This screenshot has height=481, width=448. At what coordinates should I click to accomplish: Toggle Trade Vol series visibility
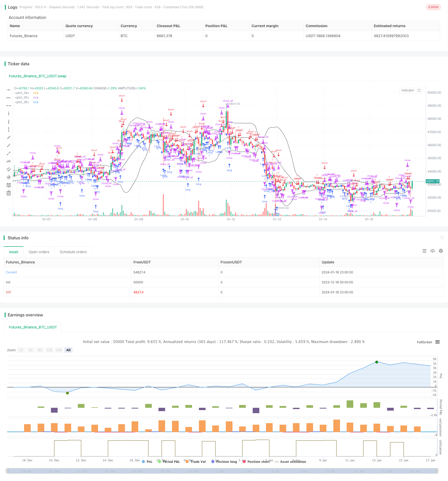(x=196, y=462)
